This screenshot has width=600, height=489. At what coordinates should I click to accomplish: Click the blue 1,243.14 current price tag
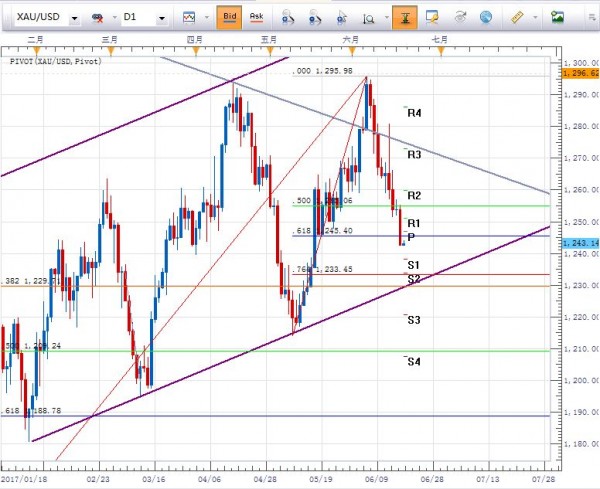(x=580, y=243)
